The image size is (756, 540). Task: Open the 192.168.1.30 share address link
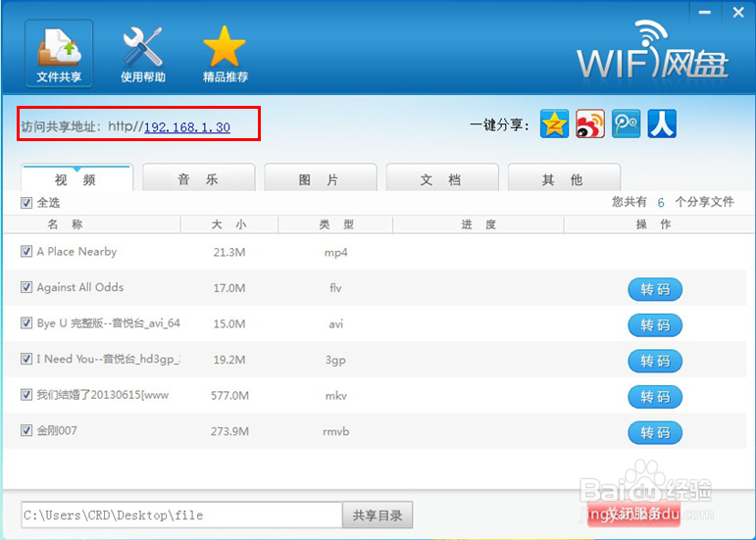pyautogui.click(x=187, y=127)
